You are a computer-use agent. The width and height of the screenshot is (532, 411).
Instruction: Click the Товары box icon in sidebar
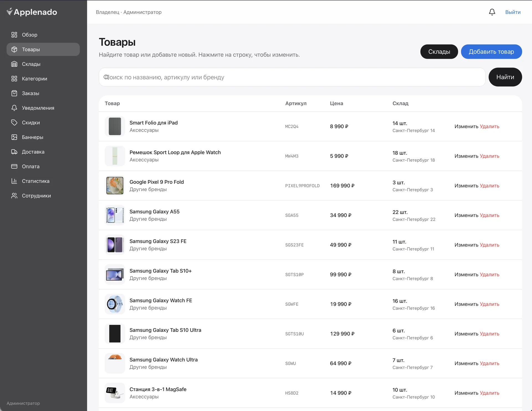tap(14, 49)
